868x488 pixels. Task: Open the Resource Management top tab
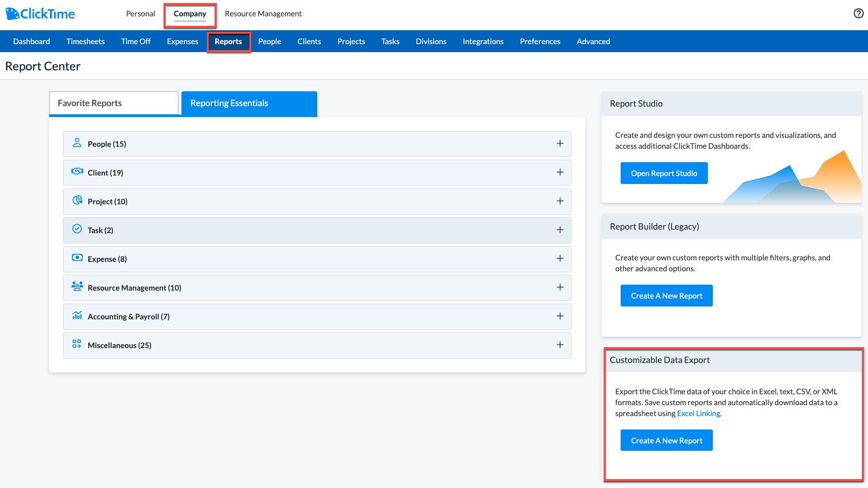tap(263, 14)
